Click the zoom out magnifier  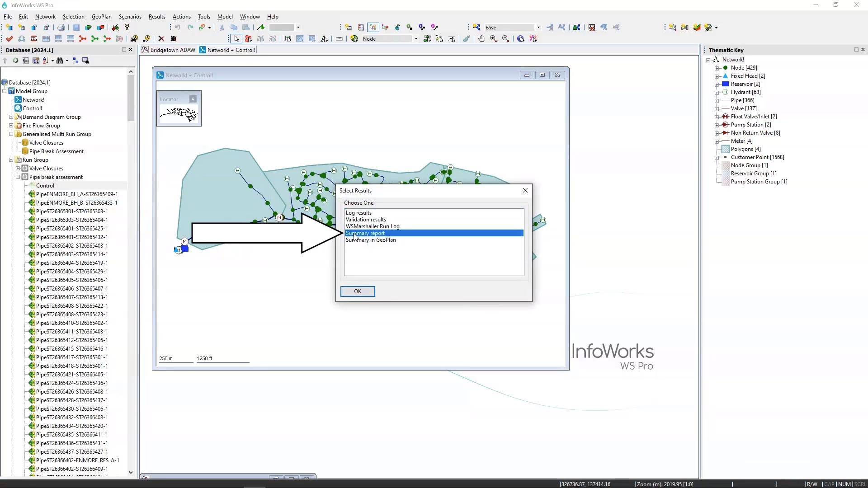coord(506,39)
